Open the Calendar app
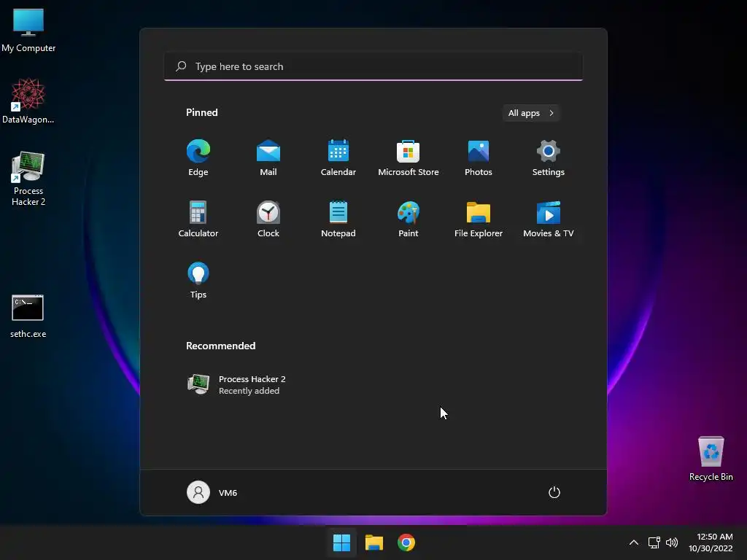 click(338, 158)
